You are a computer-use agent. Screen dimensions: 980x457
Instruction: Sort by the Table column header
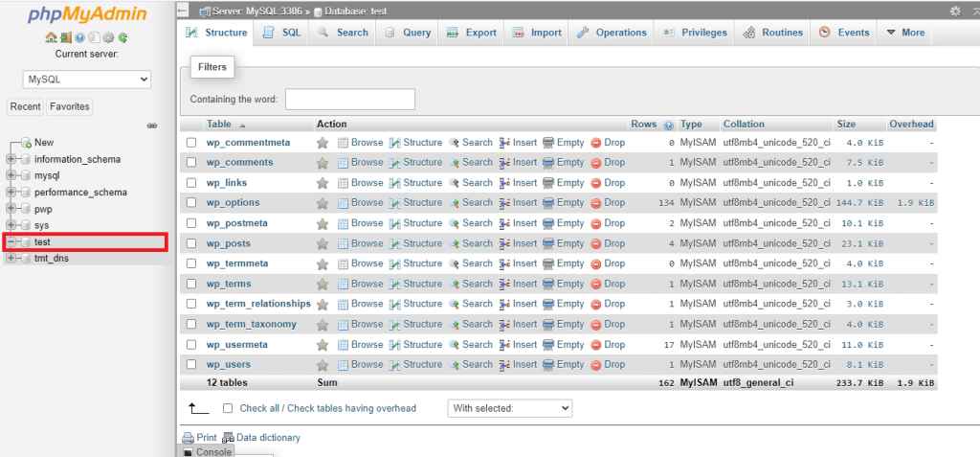pyautogui.click(x=219, y=125)
